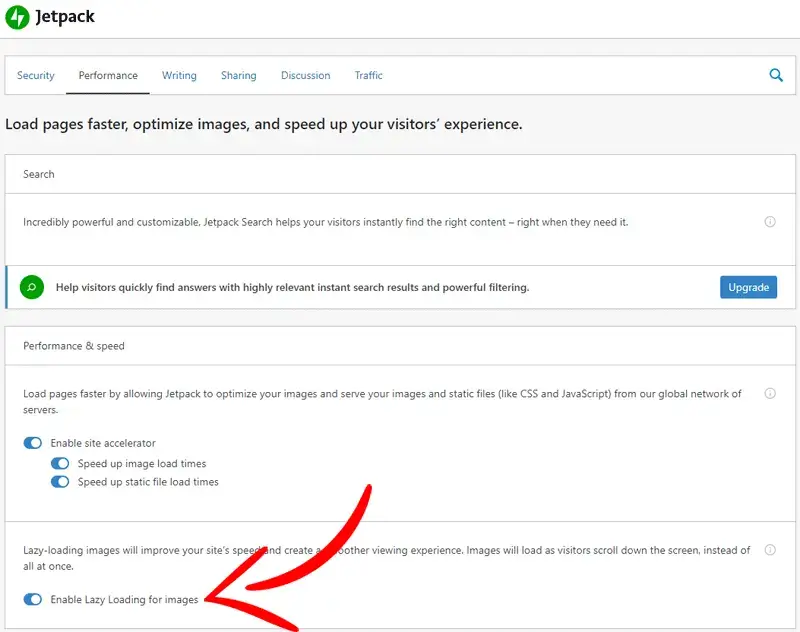Click the Search section header
Image resolution: width=800 pixels, height=632 pixels.
coord(39,174)
